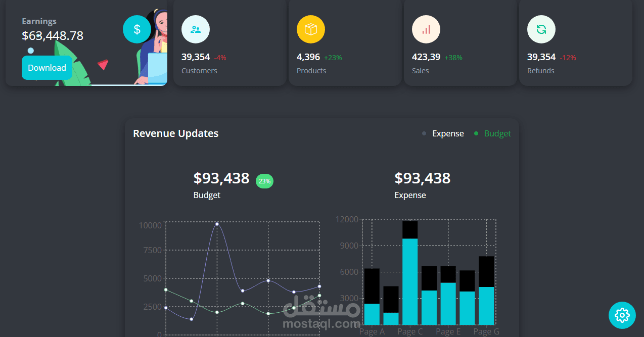
Task: Click the Page G bar in expense chart
Action: click(486, 291)
